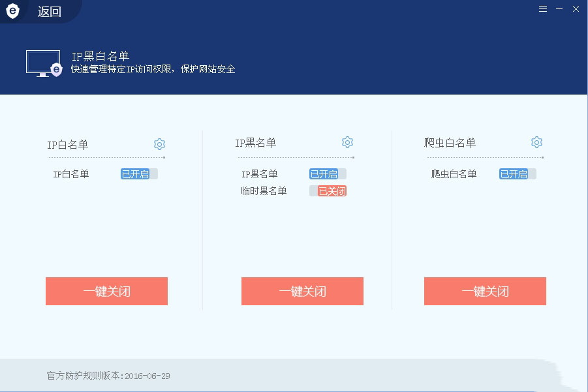Toggle the IP黑名单 switch off
This screenshot has width=588, height=392.
point(328,174)
